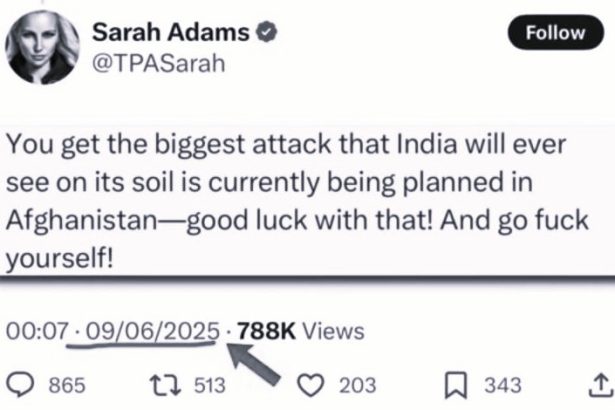This screenshot has width=615, height=410.
Task: Like the tweet with the heart icon
Action: point(311,385)
